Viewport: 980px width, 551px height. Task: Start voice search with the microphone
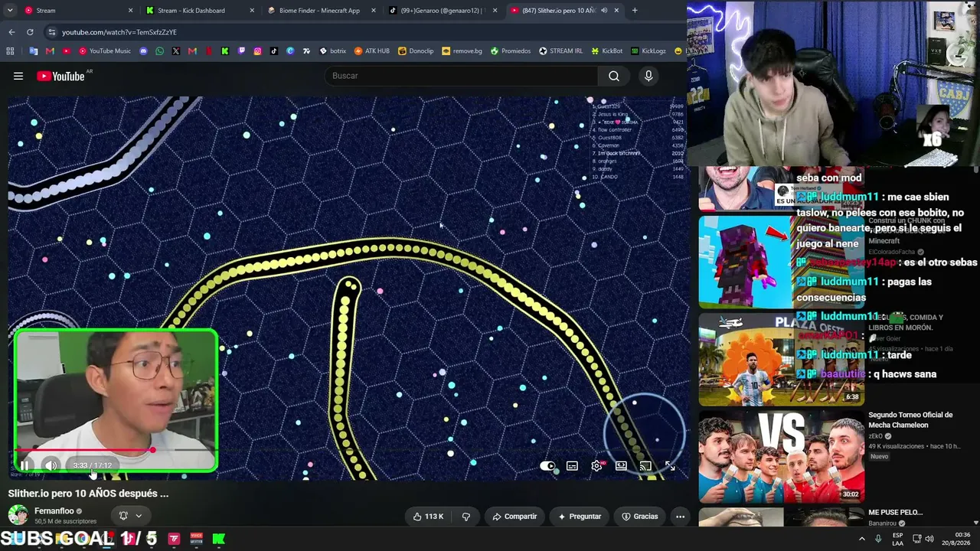(x=648, y=76)
